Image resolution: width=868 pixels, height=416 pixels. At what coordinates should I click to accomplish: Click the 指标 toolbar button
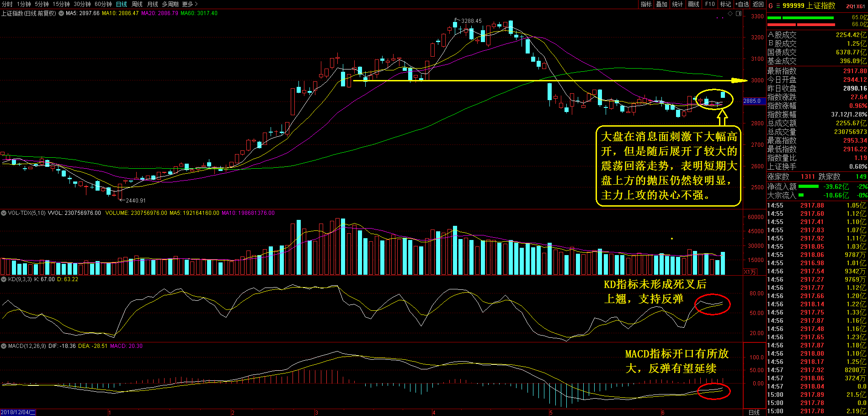point(646,4)
